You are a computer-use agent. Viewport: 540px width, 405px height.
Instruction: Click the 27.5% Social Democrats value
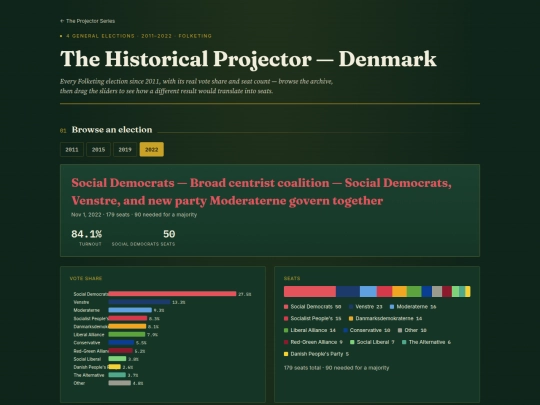(245, 294)
